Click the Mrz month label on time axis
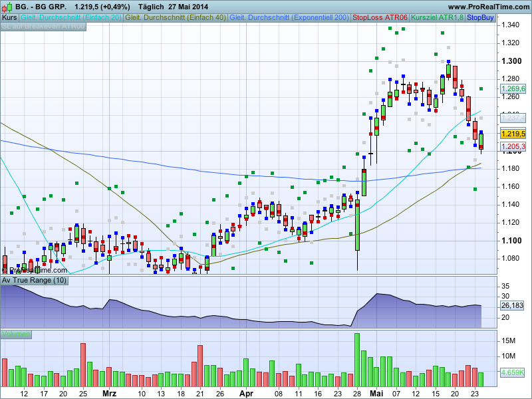The height and width of the screenshot is (399, 532). [x=109, y=394]
